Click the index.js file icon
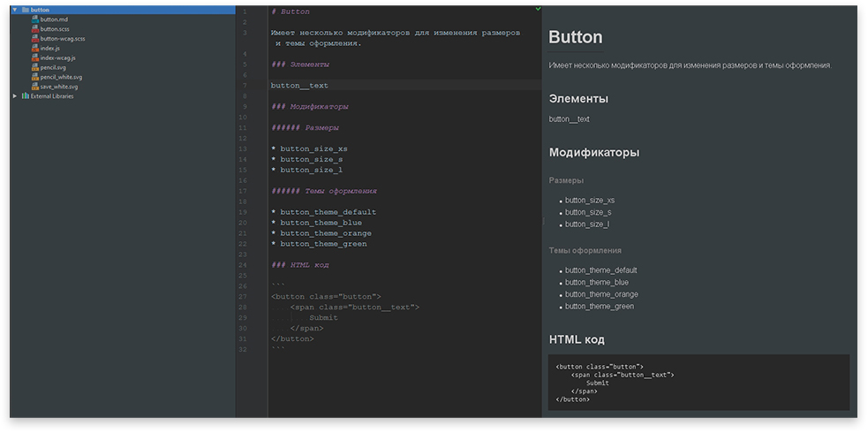868x433 pixels. click(x=34, y=49)
